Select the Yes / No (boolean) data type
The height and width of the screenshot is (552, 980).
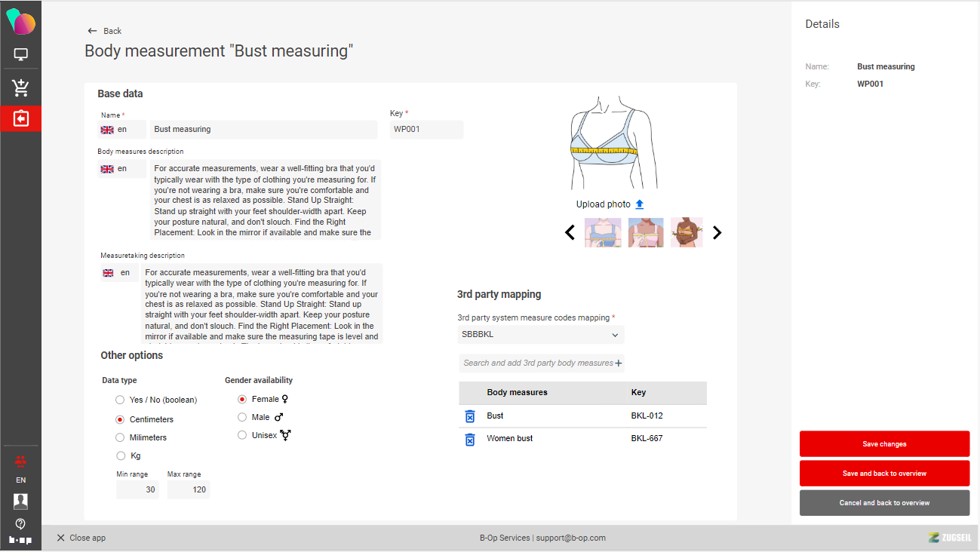point(120,400)
